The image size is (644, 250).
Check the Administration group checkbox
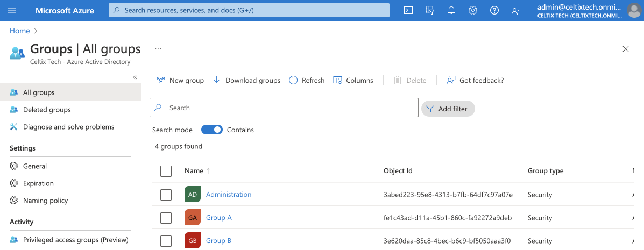coord(166,195)
